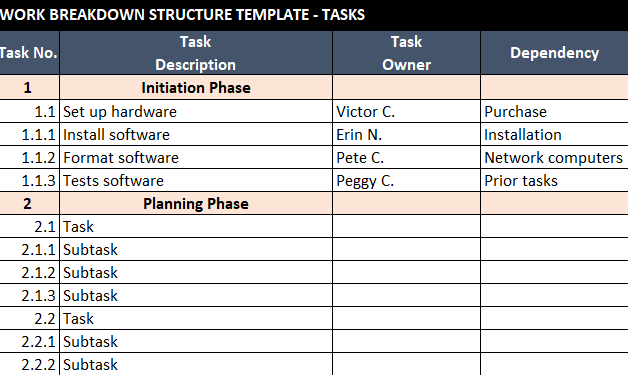Screen dimensions: 628x375
Task: Select the Purchase dependency cell
Action: tap(554, 111)
